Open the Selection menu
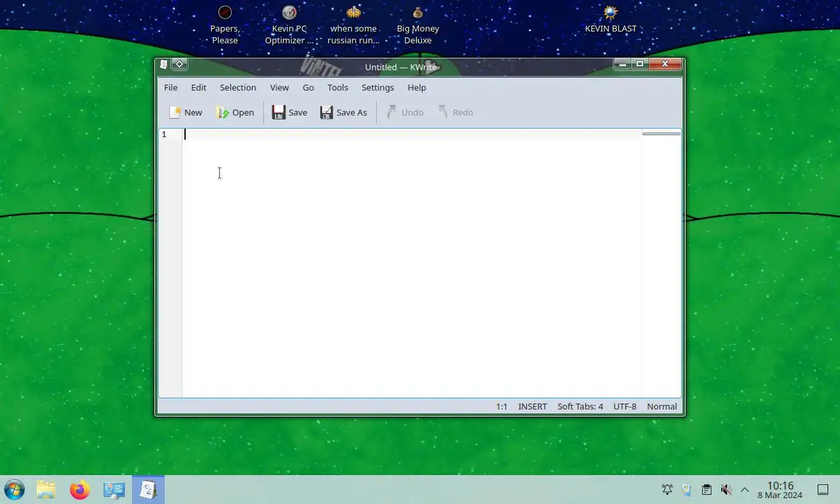This screenshot has height=504, width=840. pyautogui.click(x=238, y=87)
